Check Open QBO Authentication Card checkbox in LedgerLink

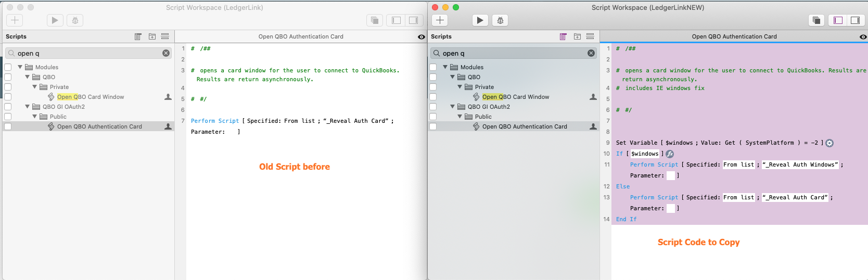coord(8,126)
